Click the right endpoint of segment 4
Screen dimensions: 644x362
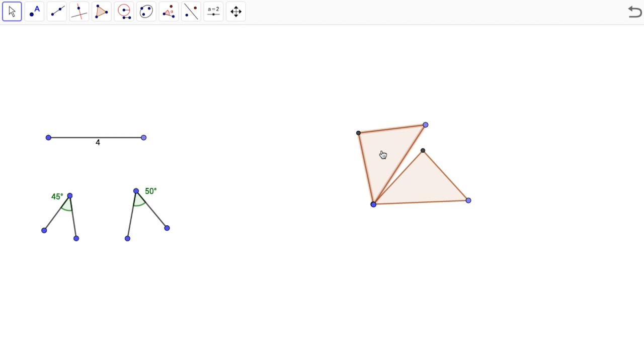[x=144, y=137]
